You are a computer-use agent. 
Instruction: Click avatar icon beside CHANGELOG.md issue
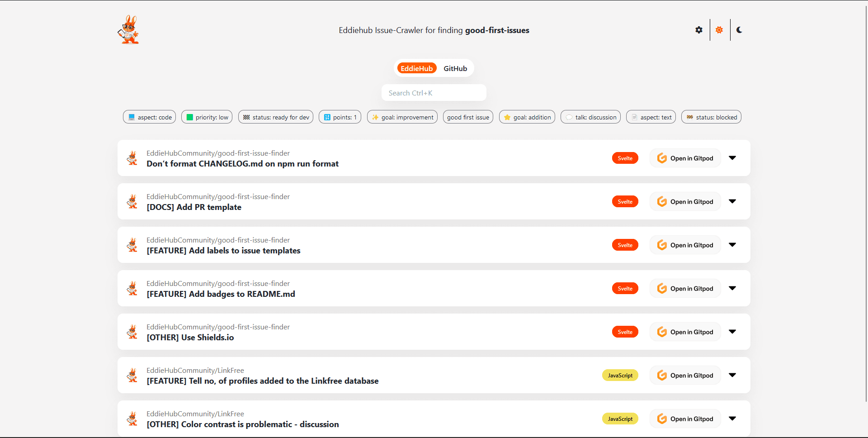pos(132,158)
